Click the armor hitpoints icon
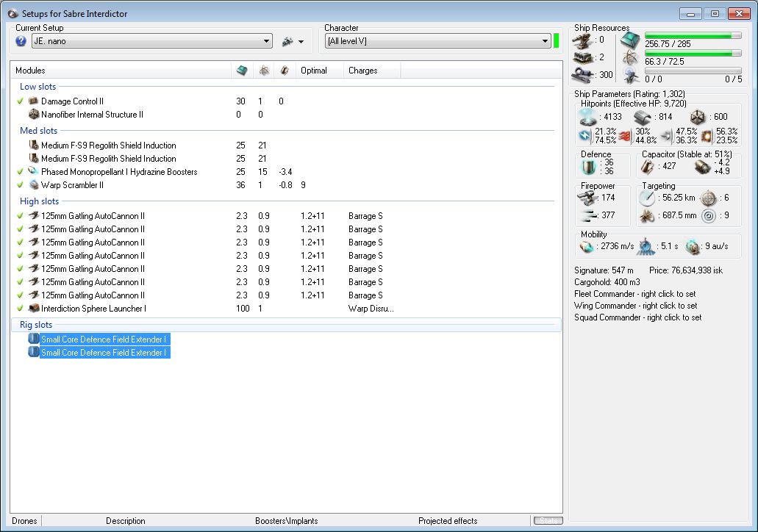The height and width of the screenshot is (532, 758). 643,117
